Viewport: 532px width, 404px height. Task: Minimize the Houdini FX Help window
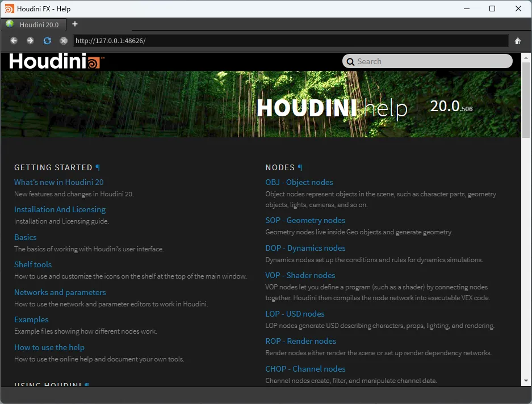(467, 9)
